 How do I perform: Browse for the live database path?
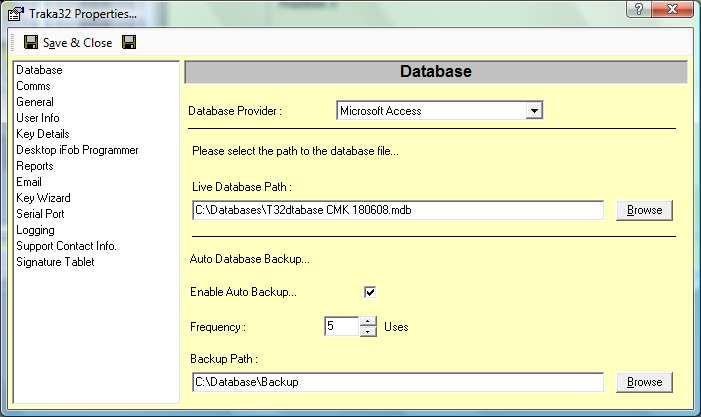tap(644, 210)
